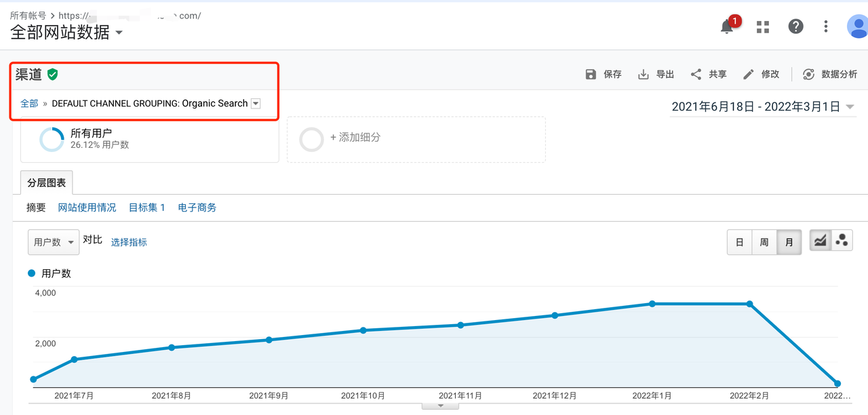The height and width of the screenshot is (415, 868).
Task: Click the Export (导出) button
Action: point(656,75)
